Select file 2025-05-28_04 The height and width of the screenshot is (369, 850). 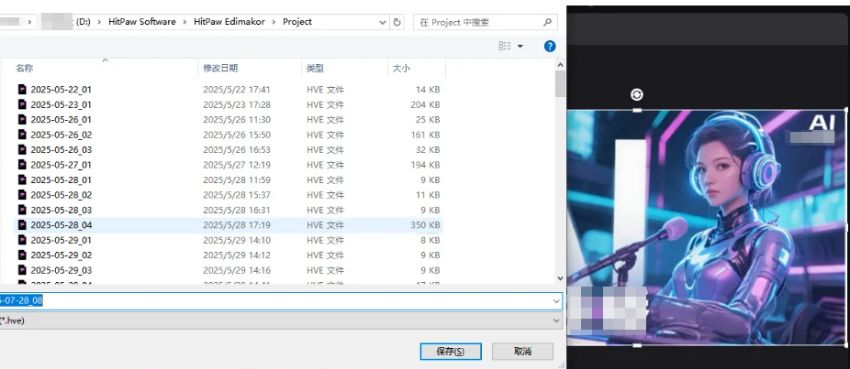click(x=61, y=225)
